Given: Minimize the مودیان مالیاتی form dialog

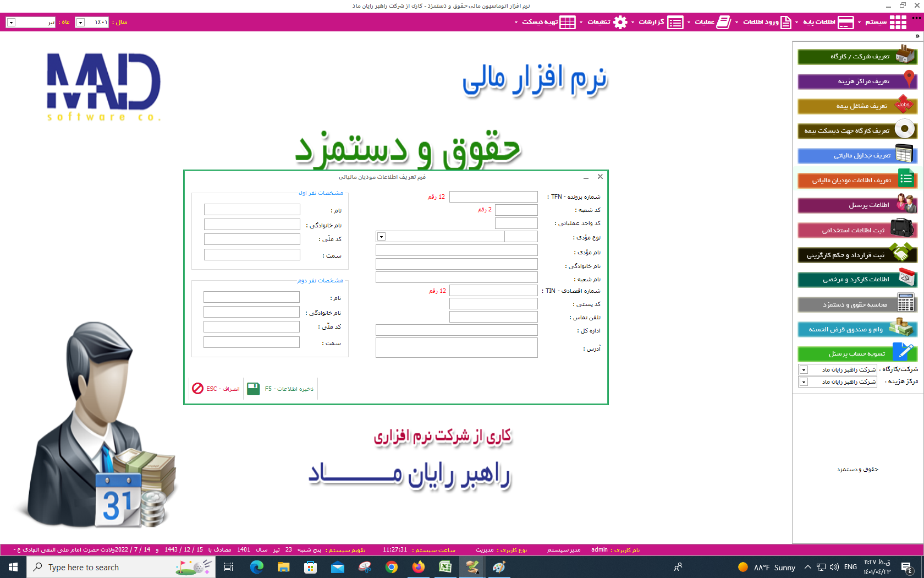Looking at the screenshot, I should [x=586, y=177].
